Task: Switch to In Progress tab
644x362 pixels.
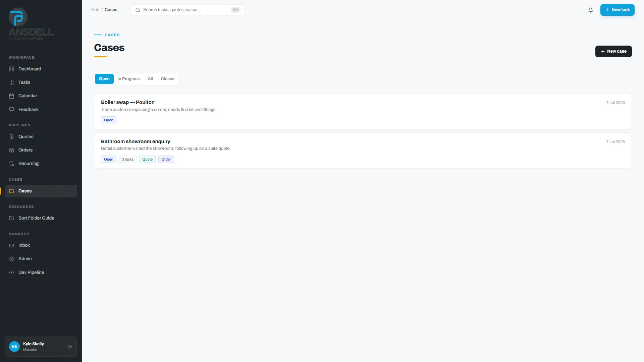Action: tap(128, 79)
